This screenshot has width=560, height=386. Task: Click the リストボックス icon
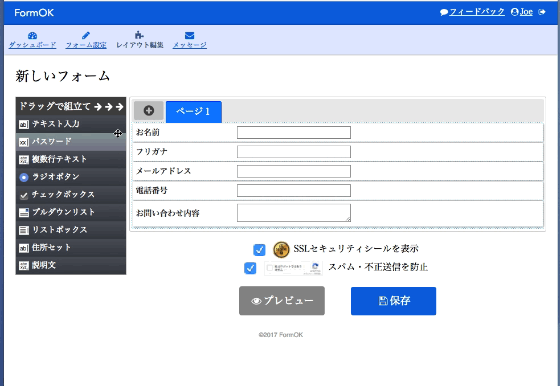tap(24, 230)
